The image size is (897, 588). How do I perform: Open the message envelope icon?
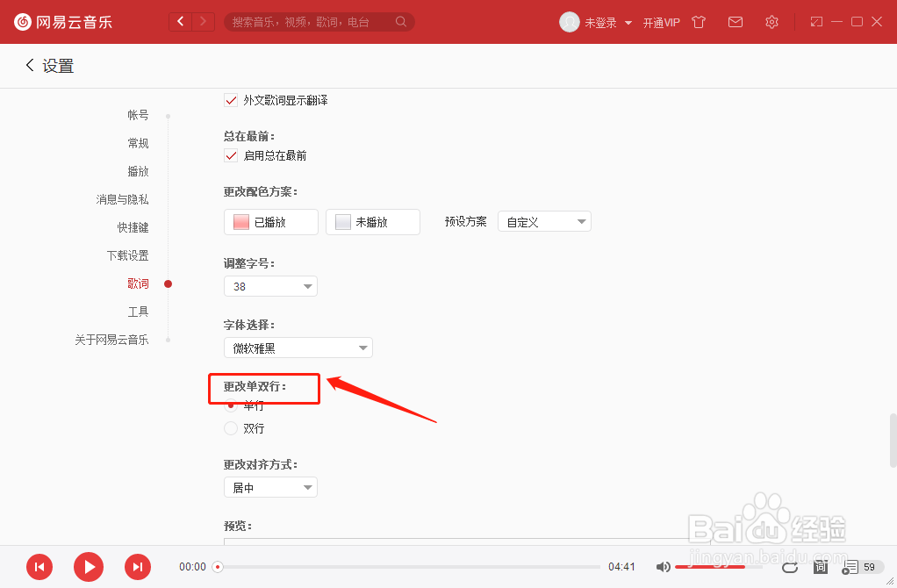[x=736, y=21]
